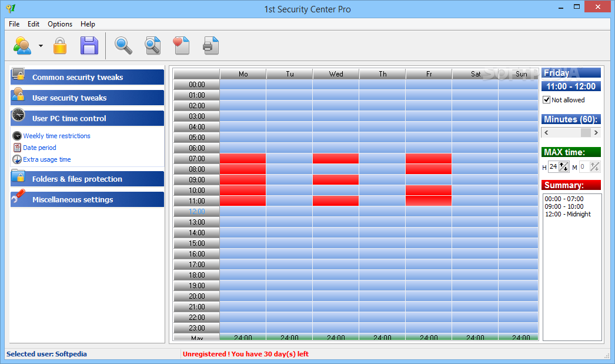Collapse User PC time control section
The width and height of the screenshot is (615, 364).
87,118
